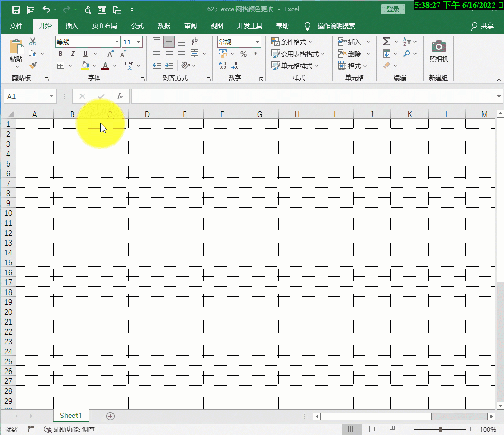
Task: Collapse the ribbon with chevron
Action: [x=499, y=80]
